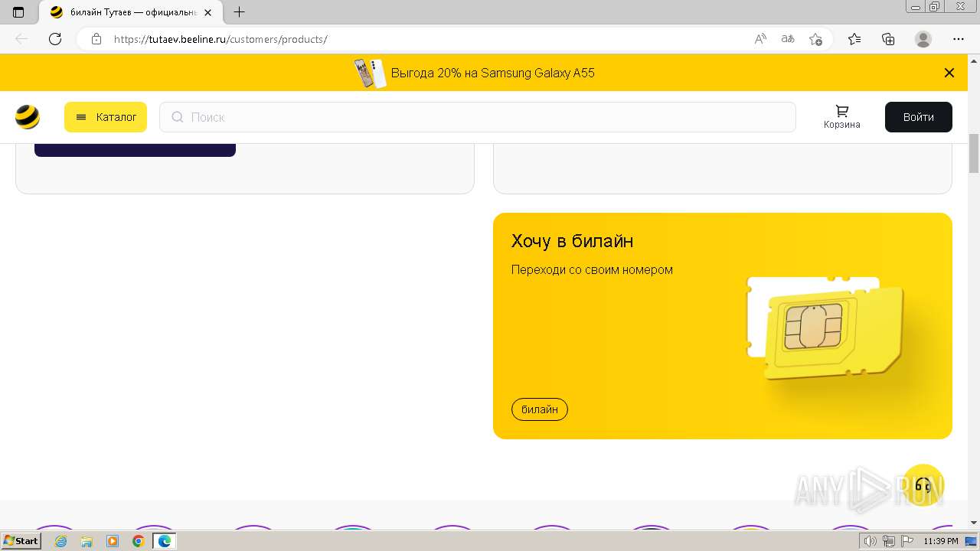980x551 pixels.
Task: Launch Media Player from the taskbar
Action: (113, 541)
